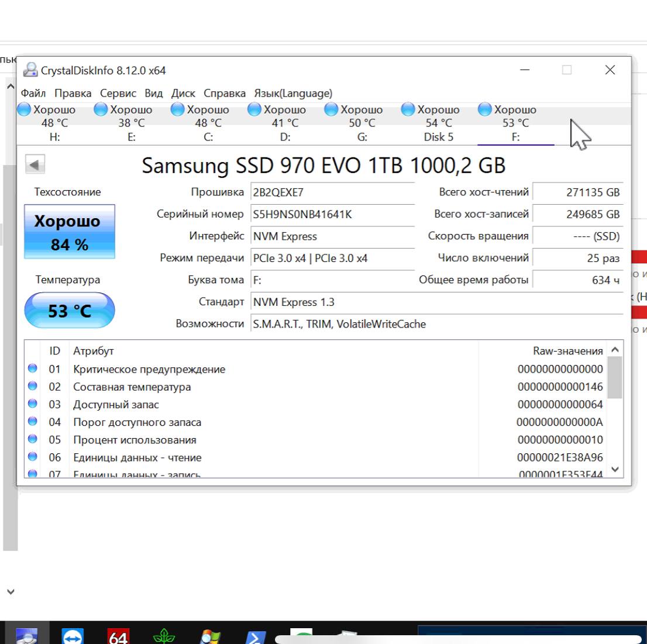Select row Единицы данных - чтение
This screenshot has width=647, height=644.
[316, 457]
